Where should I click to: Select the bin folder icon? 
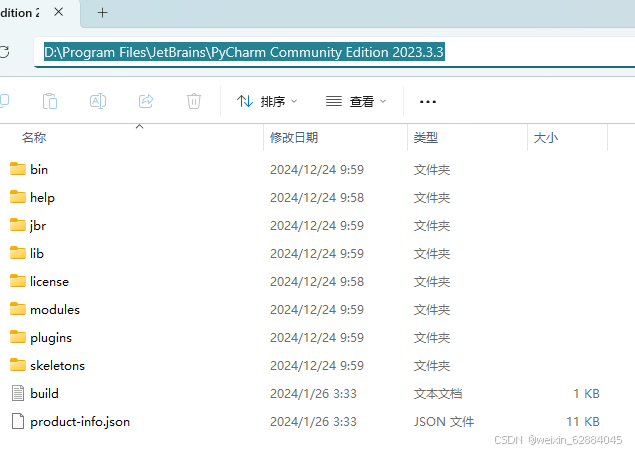[18, 169]
